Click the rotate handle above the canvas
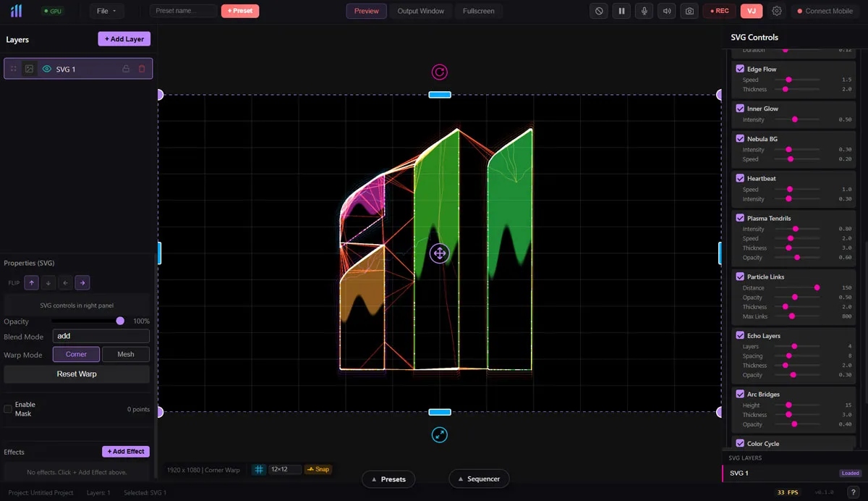Viewport: 868px width, 501px height. (439, 72)
